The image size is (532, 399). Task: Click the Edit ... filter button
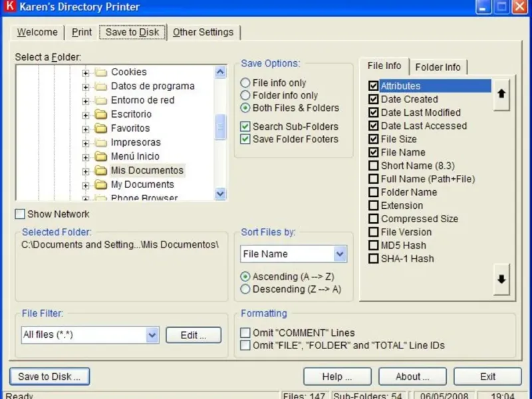(194, 335)
